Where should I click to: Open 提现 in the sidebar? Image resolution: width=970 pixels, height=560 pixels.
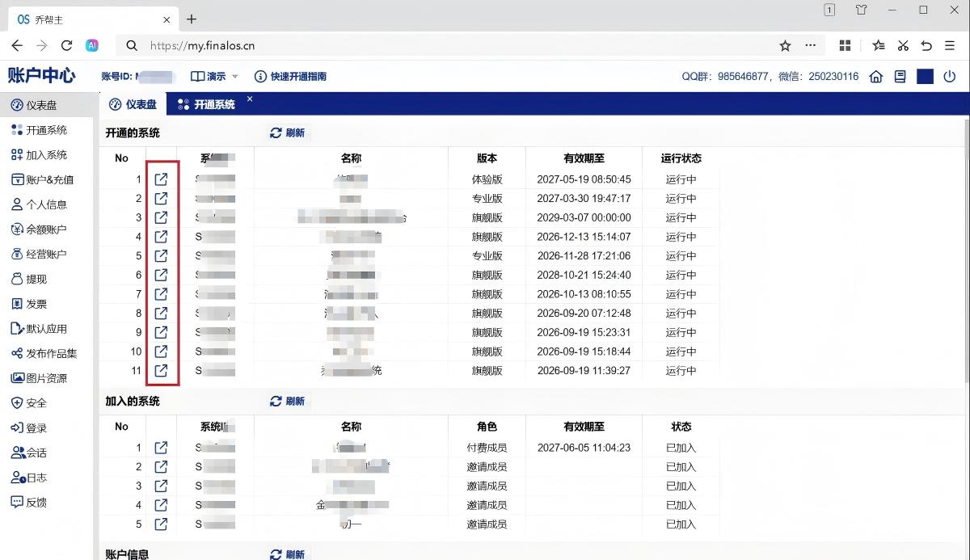[46, 279]
